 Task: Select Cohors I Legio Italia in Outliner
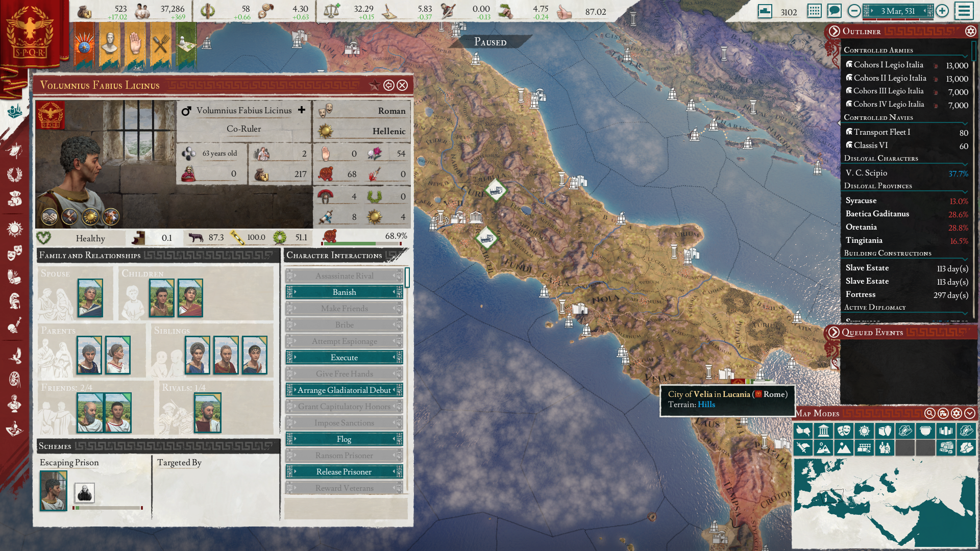point(906,65)
